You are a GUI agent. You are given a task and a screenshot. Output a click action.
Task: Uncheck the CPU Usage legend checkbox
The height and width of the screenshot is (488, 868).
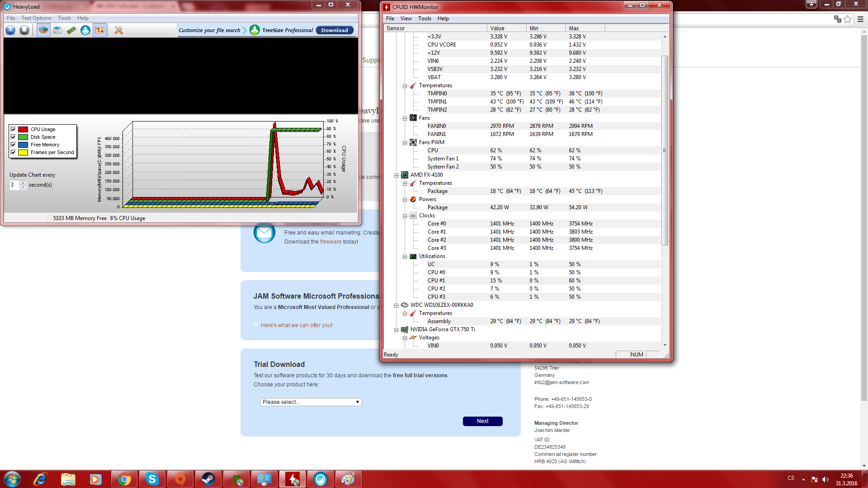point(13,129)
